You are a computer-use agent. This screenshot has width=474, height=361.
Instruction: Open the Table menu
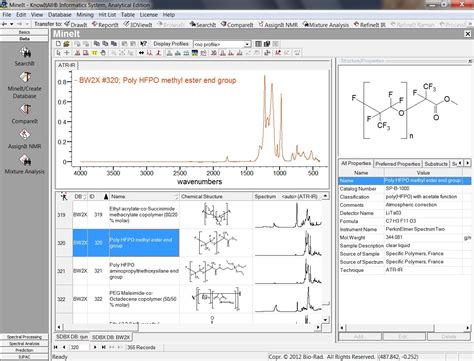128,15
